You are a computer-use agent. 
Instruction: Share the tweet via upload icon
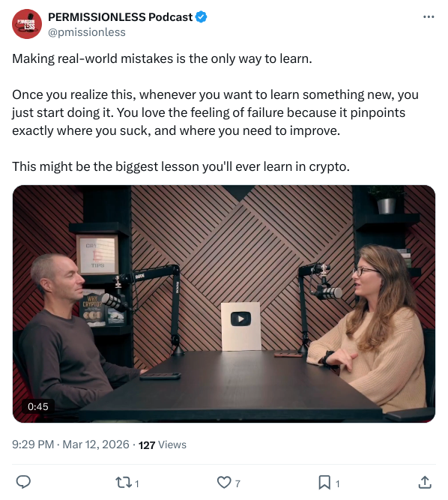coord(425,482)
